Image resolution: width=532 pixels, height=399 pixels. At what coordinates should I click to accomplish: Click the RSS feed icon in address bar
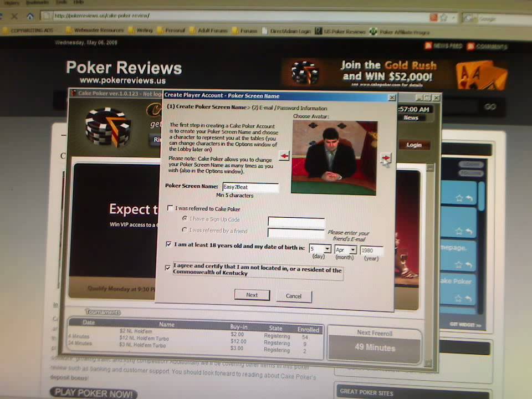click(x=433, y=17)
